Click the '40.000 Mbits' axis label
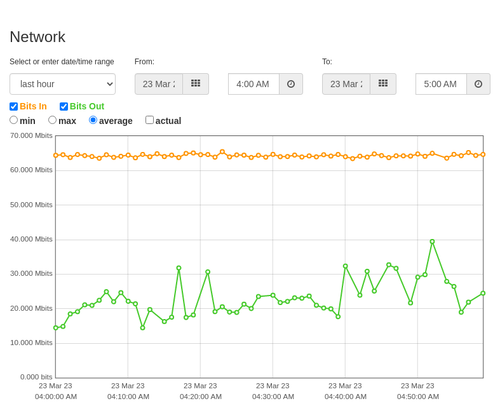The image size is (500, 403). click(31, 239)
